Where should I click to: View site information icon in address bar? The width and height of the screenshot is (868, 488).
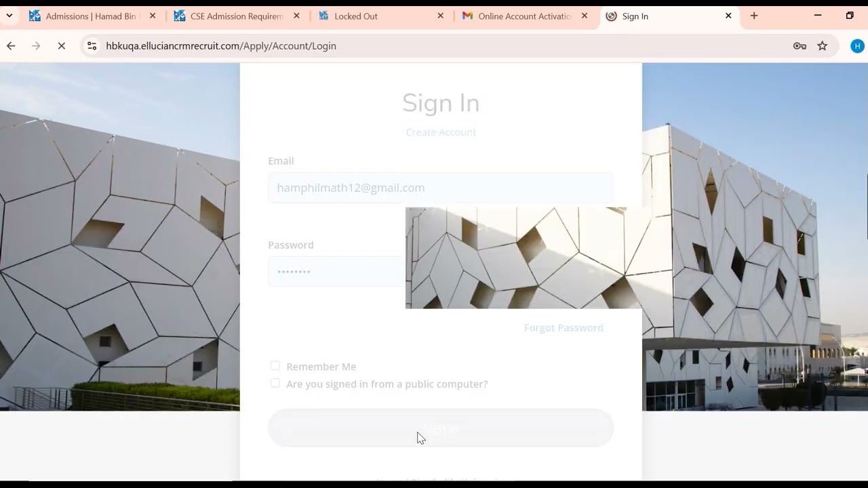92,45
